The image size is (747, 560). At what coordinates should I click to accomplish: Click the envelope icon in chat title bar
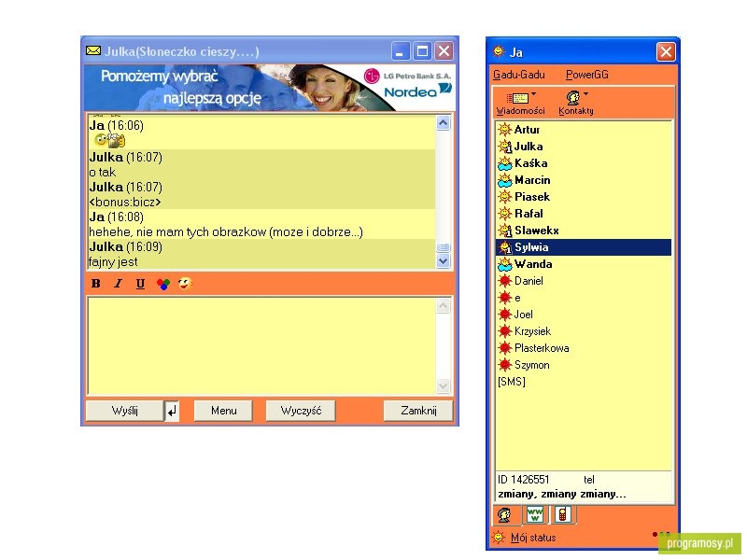click(x=93, y=50)
